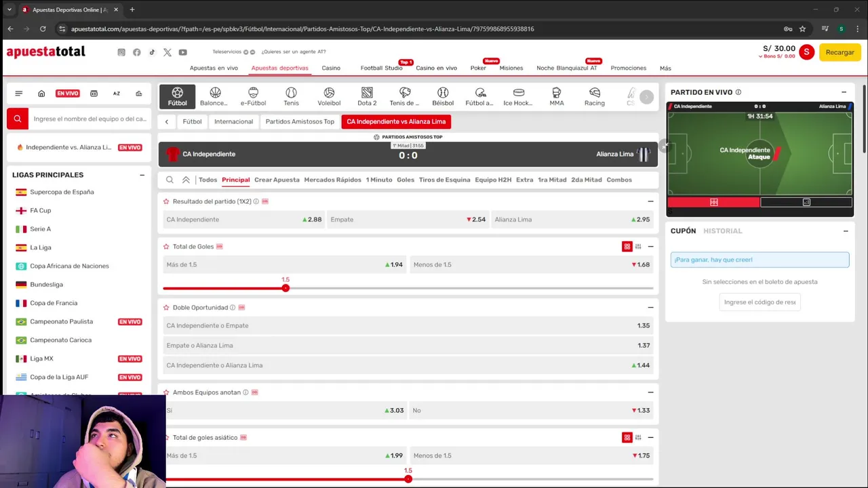Open Instagram social link in header
This screenshot has height=488, width=868.
[x=121, y=52]
